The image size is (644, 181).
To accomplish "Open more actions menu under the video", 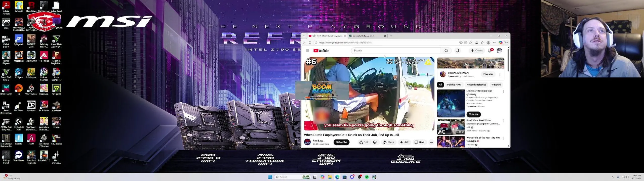I will [431, 142].
